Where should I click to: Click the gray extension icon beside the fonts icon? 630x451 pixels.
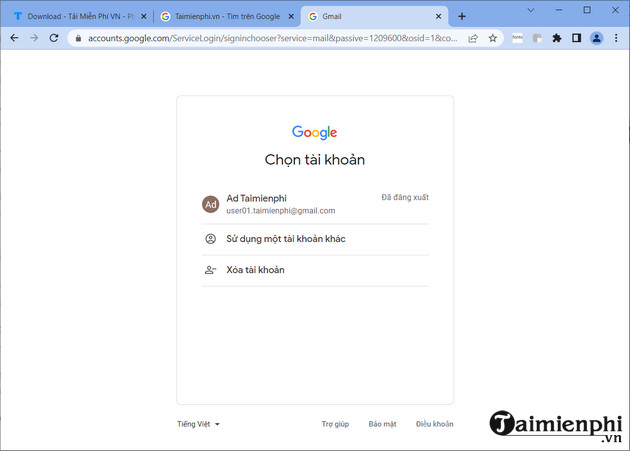coord(537,39)
